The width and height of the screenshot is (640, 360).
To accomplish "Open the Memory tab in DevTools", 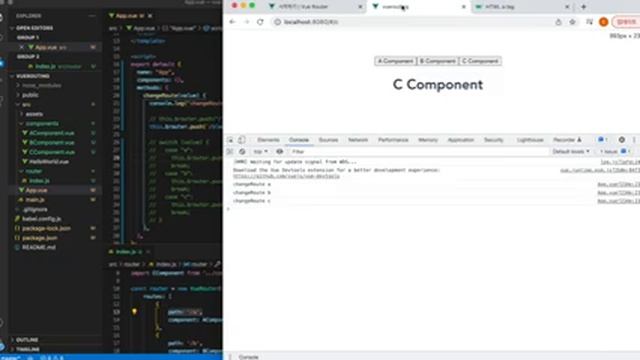I will (x=428, y=140).
